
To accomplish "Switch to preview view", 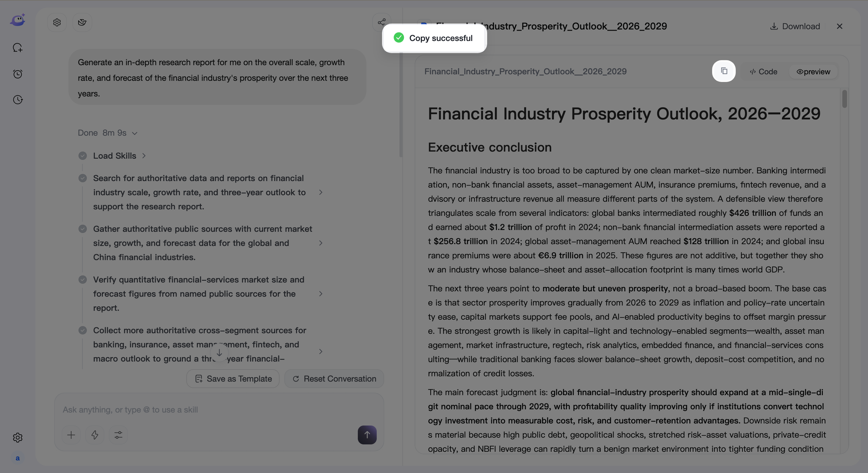I will (x=813, y=72).
